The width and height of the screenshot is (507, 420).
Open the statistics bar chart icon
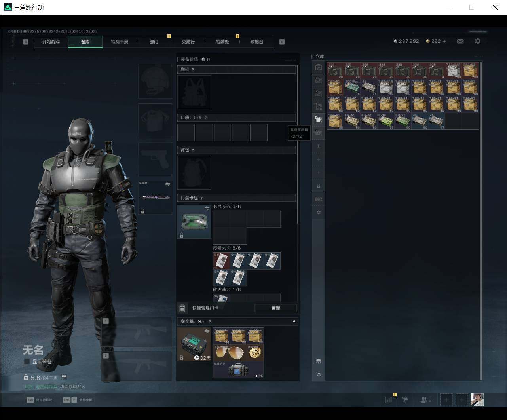click(388, 400)
